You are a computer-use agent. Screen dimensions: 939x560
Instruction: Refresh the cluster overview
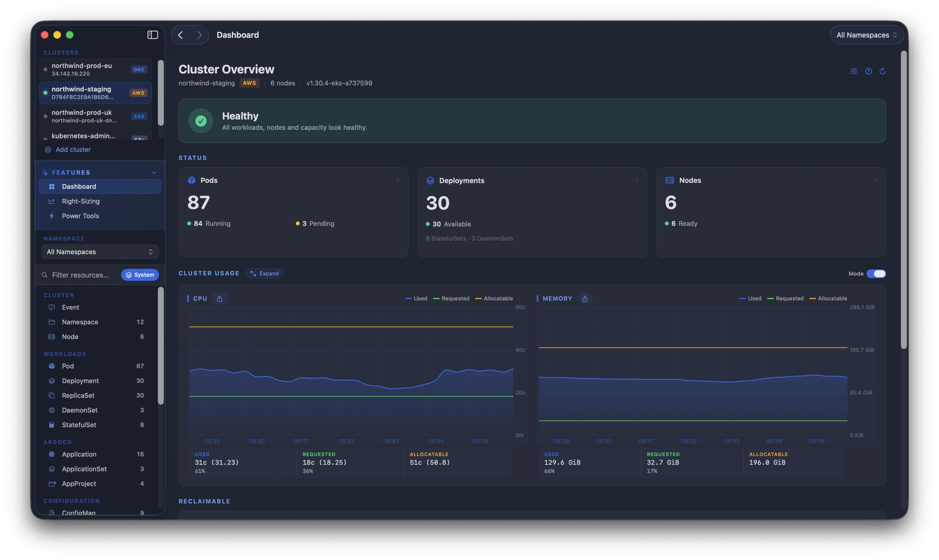click(882, 71)
